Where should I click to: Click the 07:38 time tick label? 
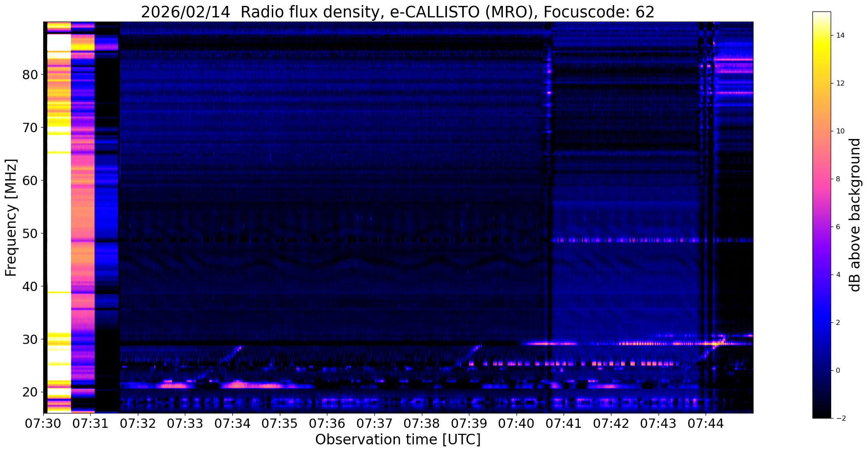pyautogui.click(x=421, y=423)
